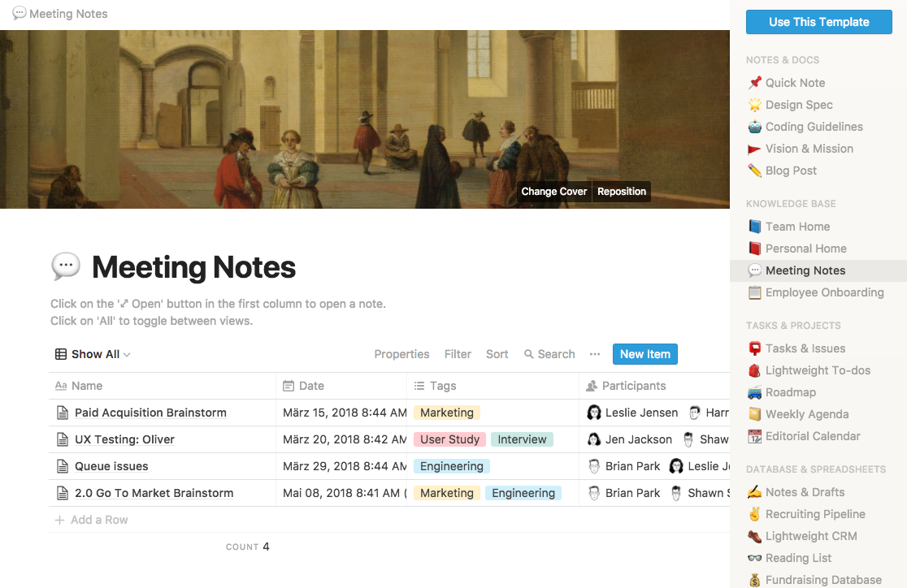Click the sparkle icon for Design Spec

click(754, 105)
